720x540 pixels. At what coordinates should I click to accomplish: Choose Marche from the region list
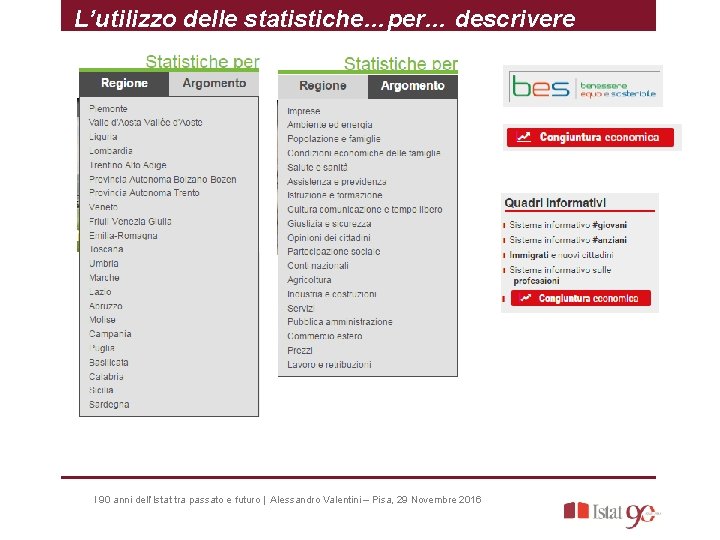[104, 278]
